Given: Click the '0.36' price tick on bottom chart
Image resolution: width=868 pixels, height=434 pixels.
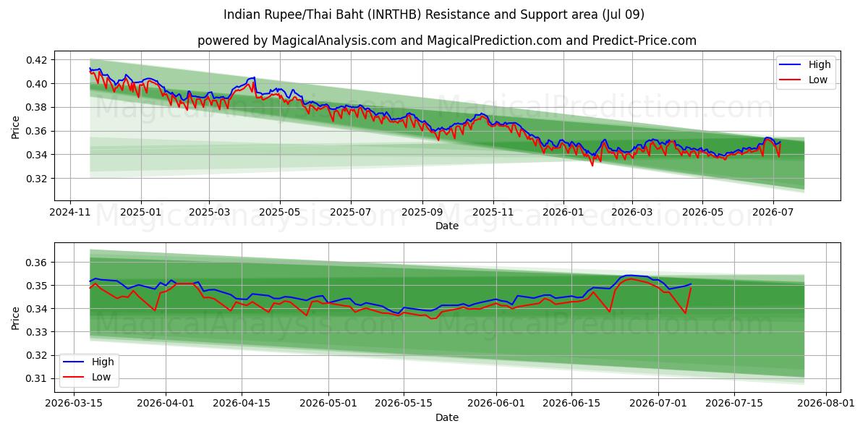Looking at the screenshot, I should [38, 263].
